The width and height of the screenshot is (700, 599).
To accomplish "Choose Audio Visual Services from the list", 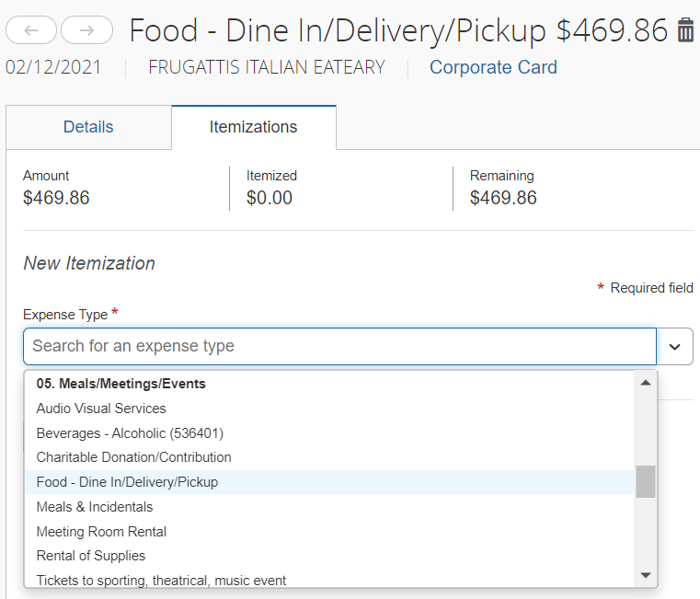I will [101, 409].
